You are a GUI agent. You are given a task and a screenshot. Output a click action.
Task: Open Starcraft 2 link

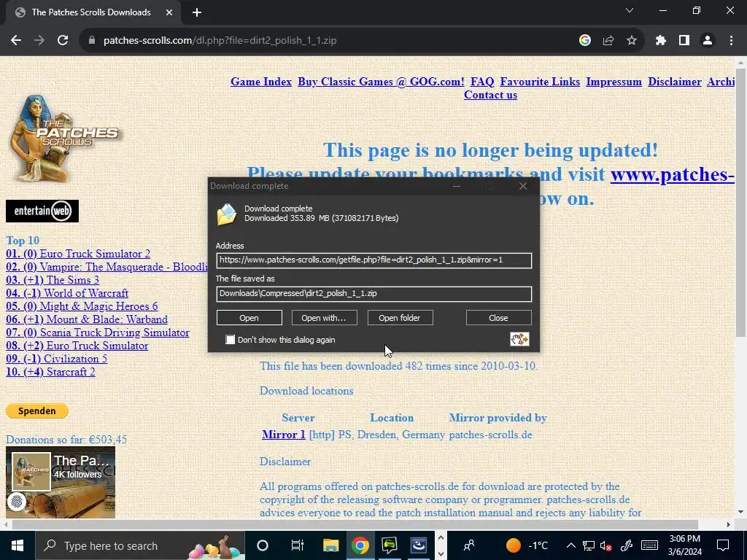click(x=50, y=372)
